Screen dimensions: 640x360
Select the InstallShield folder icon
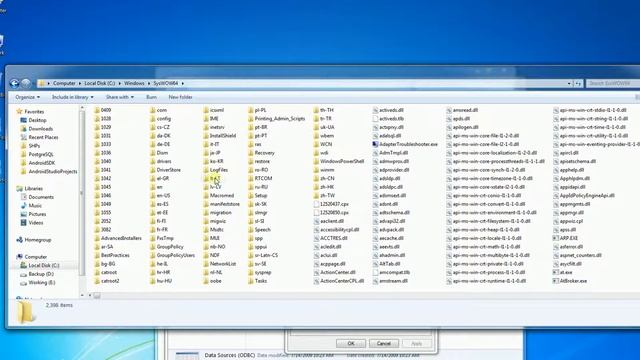pos(206,136)
